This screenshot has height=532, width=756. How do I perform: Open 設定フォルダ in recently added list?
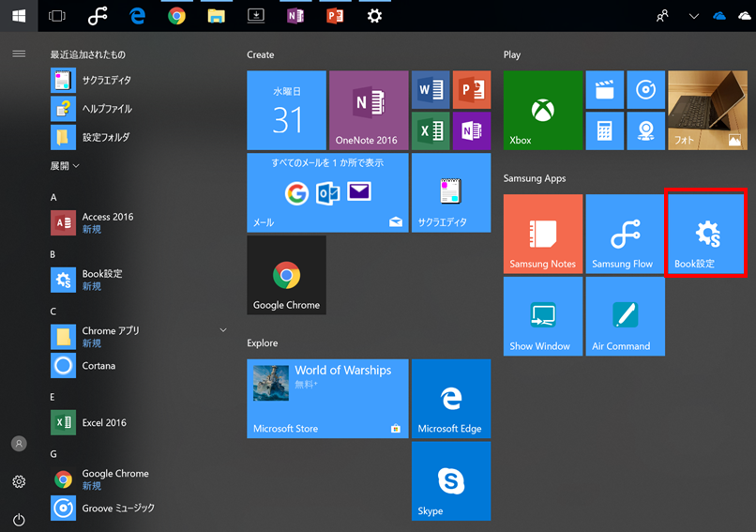(x=91, y=137)
